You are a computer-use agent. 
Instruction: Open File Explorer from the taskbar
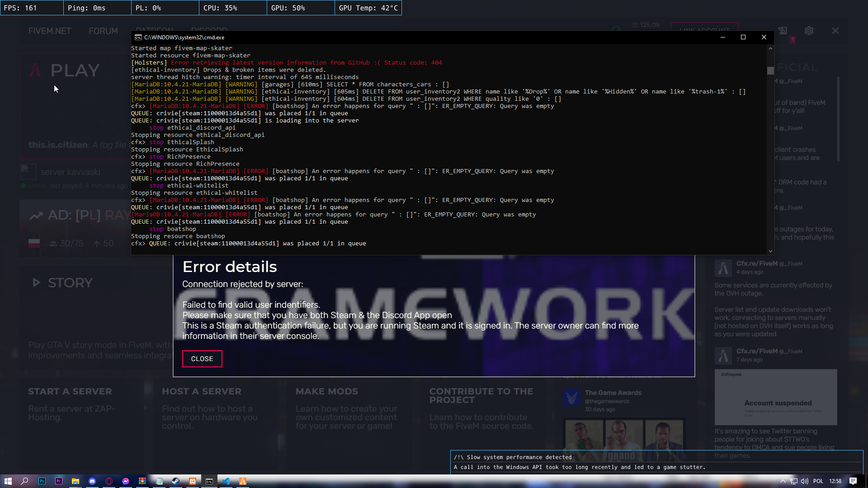click(x=75, y=481)
